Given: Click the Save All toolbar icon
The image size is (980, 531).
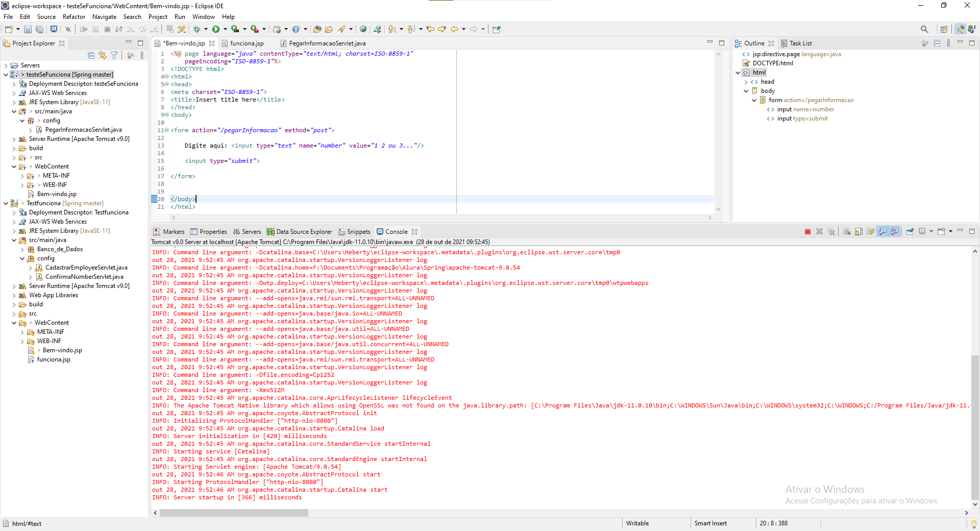Looking at the screenshot, I should pos(39,29).
